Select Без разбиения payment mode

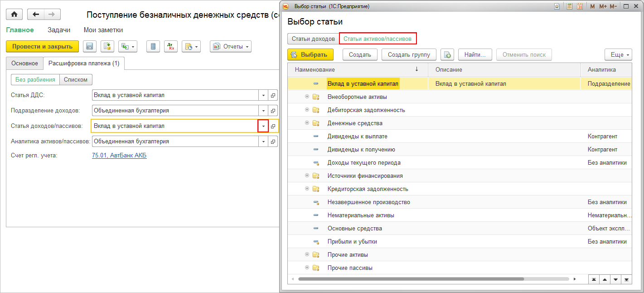tap(35, 80)
